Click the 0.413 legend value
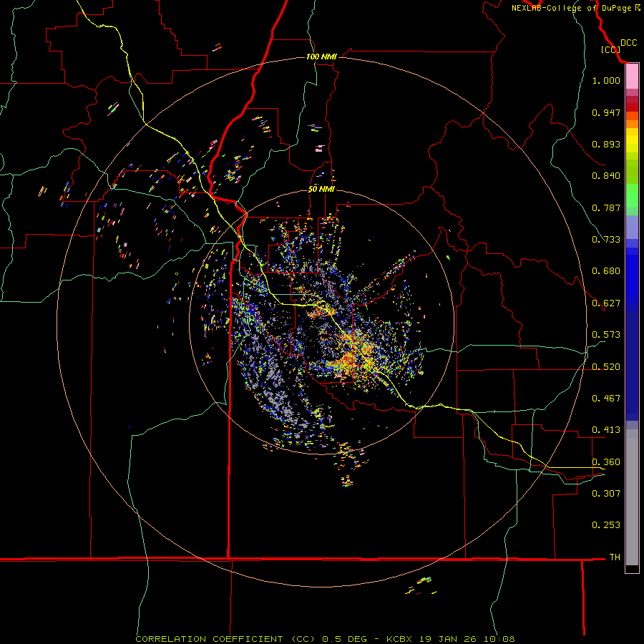The image size is (644, 644). 606,430
